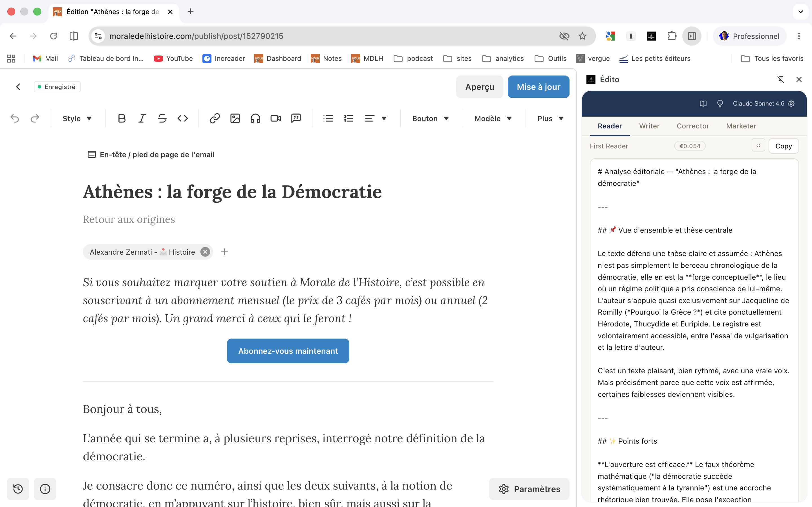Unpin the Édito side panel
Screen dimensions: 812x507
[x=781, y=79]
